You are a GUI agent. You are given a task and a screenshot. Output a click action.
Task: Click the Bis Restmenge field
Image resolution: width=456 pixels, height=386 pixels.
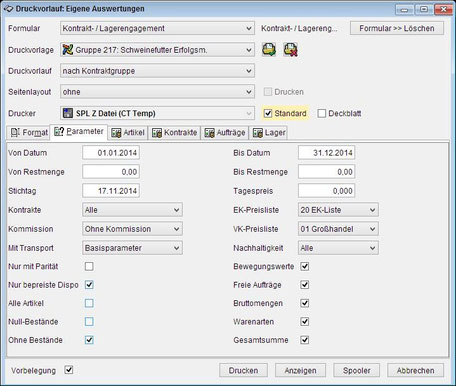(327, 172)
